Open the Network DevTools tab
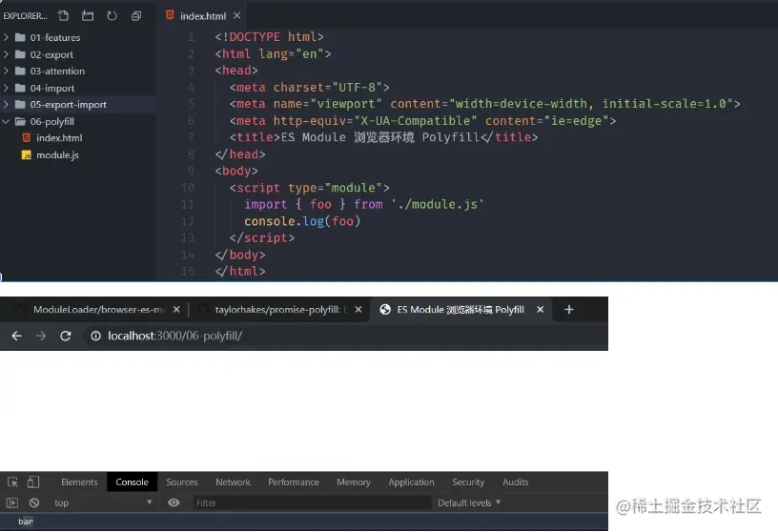This screenshot has width=778, height=532. point(233,481)
